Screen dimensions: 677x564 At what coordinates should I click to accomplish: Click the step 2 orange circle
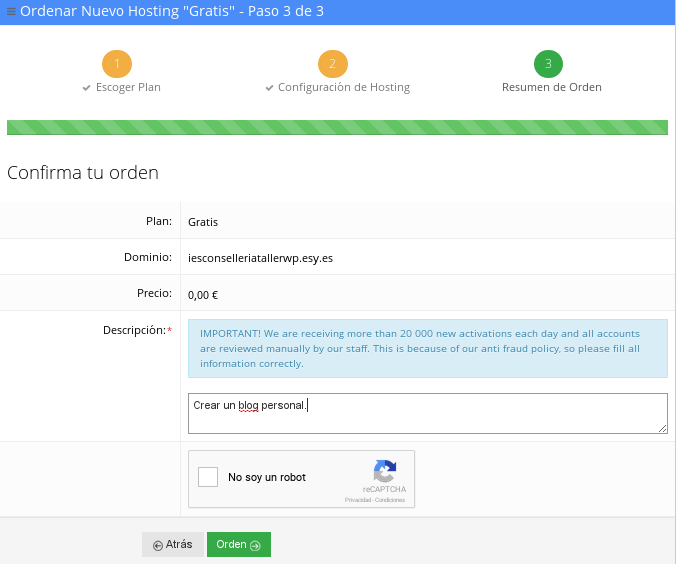point(333,64)
